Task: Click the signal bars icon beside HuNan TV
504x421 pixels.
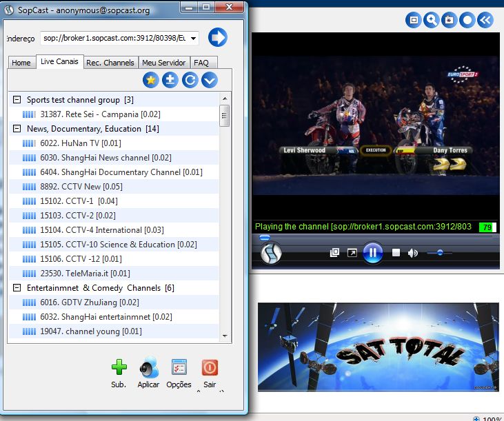Action: [29, 143]
